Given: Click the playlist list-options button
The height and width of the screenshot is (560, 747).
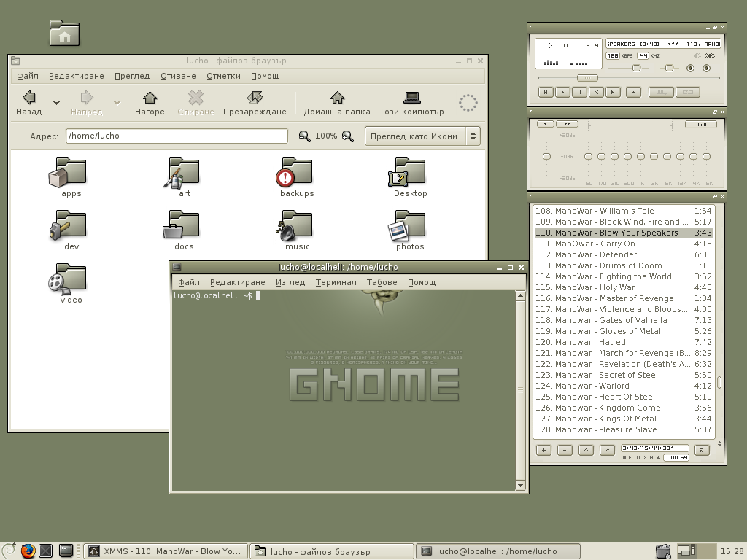Looking at the screenshot, I should 702,450.
